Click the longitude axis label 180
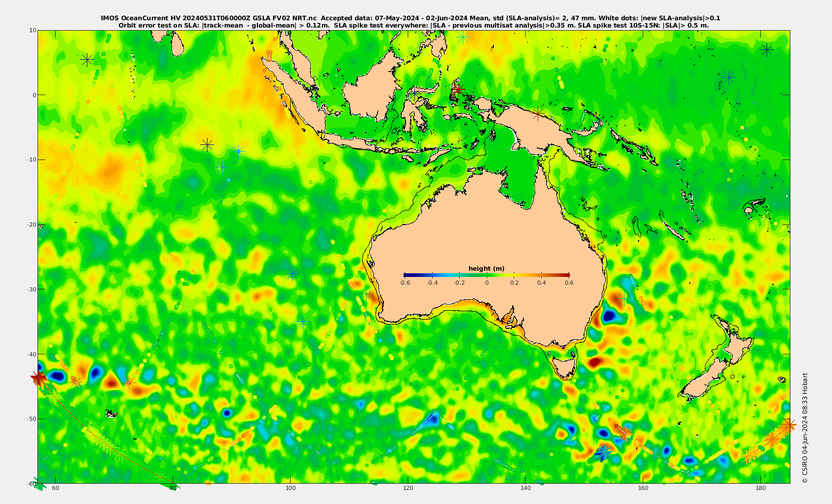This screenshot has height=504, width=832. point(761,488)
